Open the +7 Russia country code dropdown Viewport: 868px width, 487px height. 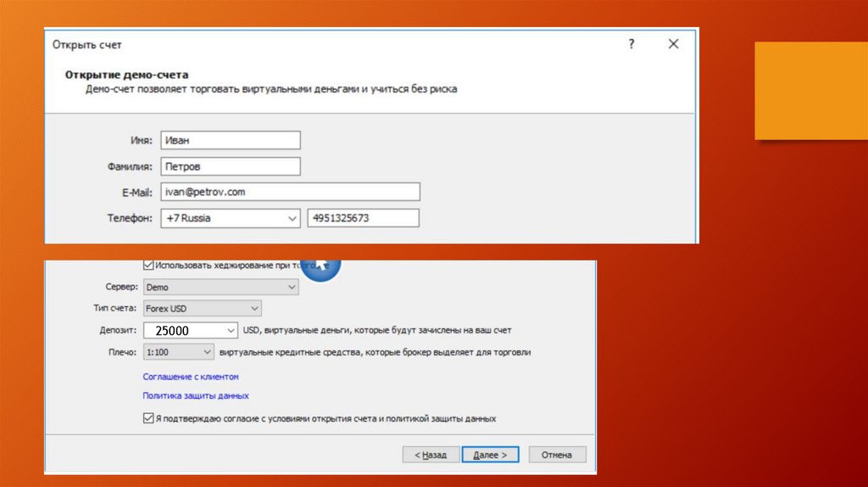pos(231,218)
